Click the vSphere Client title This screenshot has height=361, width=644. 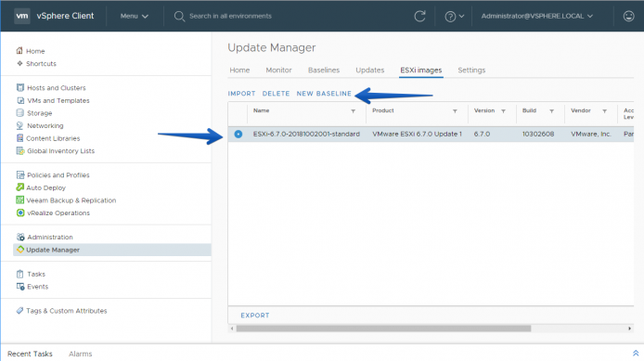(x=65, y=16)
